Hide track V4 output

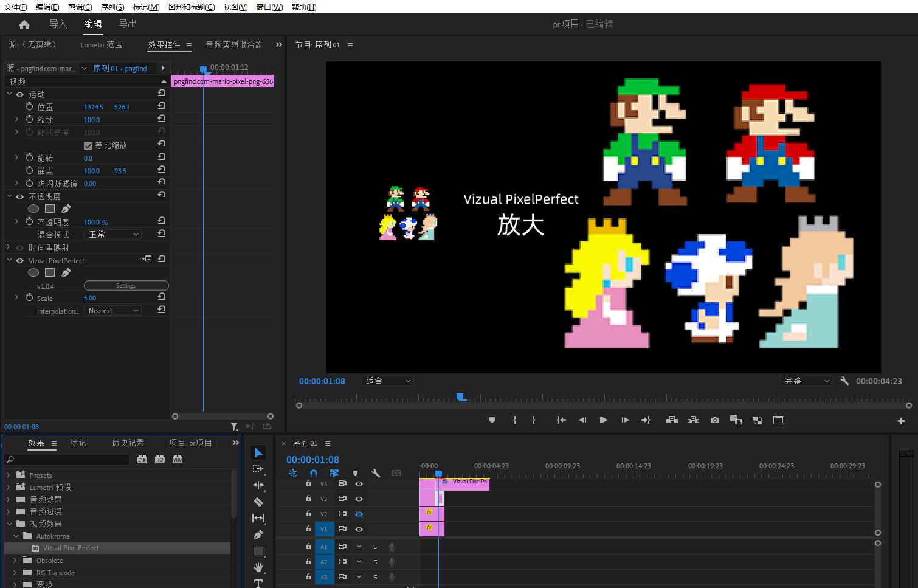[359, 484]
